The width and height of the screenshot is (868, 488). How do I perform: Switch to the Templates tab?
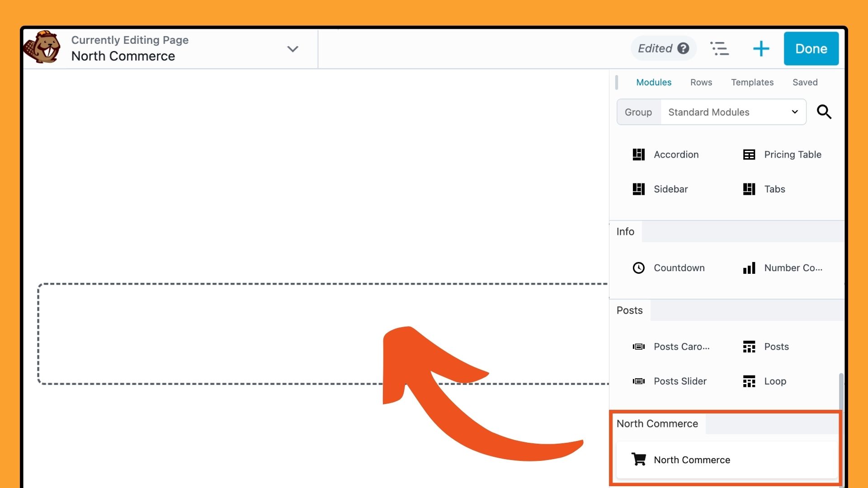coord(752,82)
